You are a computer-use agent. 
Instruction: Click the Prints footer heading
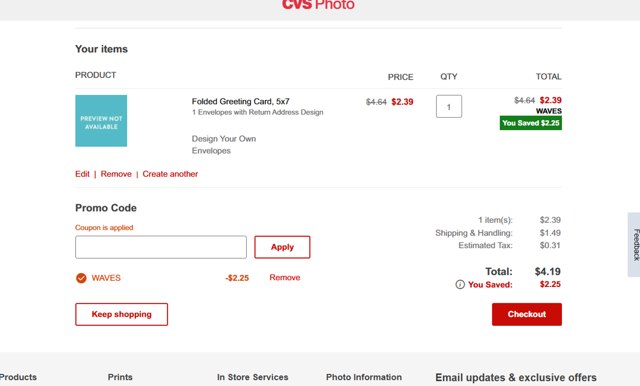(120, 377)
